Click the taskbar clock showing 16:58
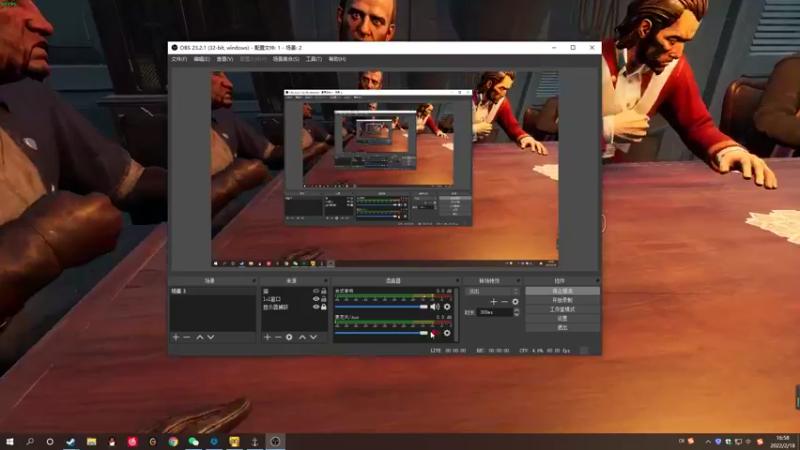This screenshot has width=800, height=450. [x=783, y=442]
